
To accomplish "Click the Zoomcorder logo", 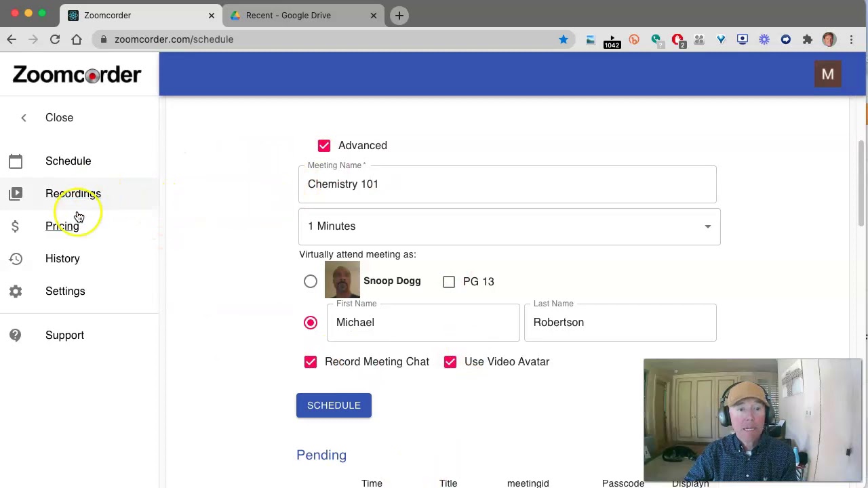I will (77, 75).
